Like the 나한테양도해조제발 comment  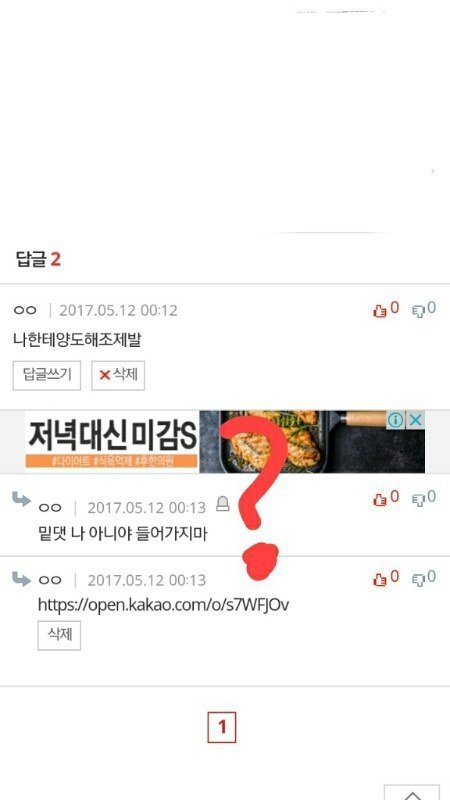pyautogui.click(x=386, y=309)
